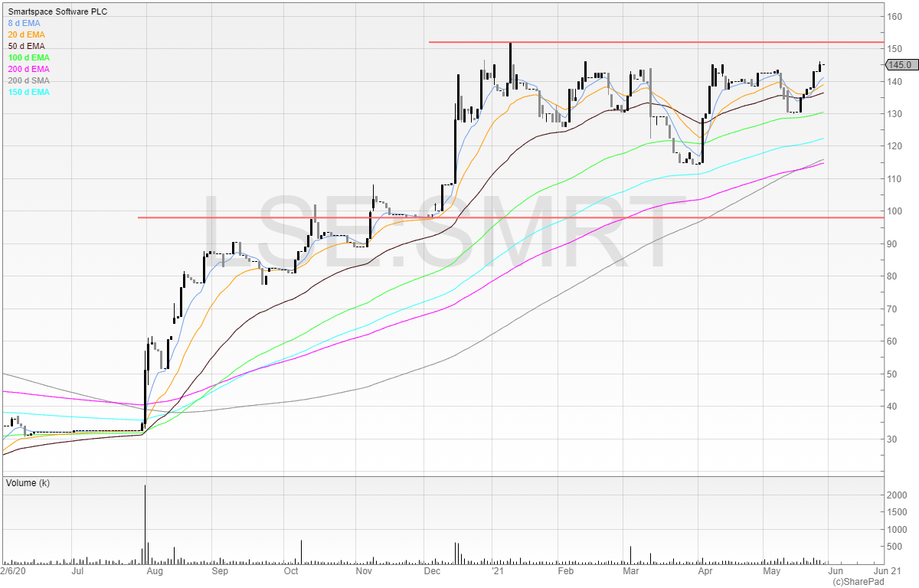Image resolution: width=919 pixels, height=588 pixels.
Task: Select the 20 d EMA legend label
Action: tap(28, 35)
